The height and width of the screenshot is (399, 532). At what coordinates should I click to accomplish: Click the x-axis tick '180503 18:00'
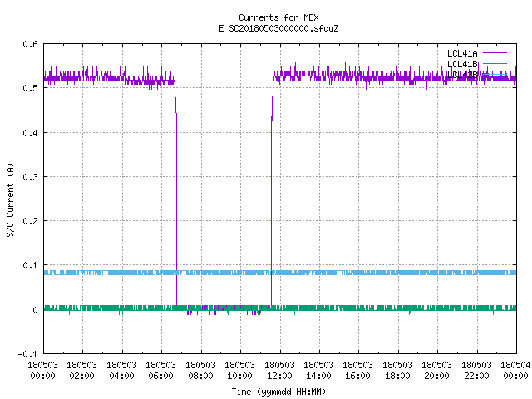tap(397, 370)
